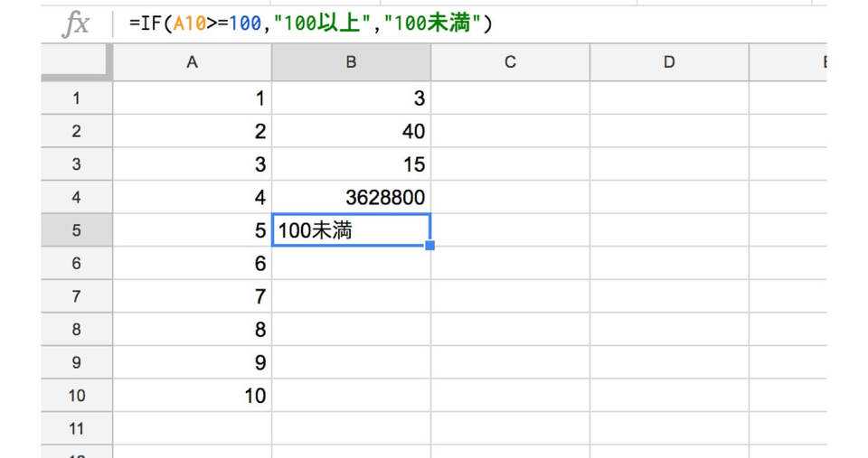Click empty cell C10
This screenshot has width=868, height=458.
point(510,396)
